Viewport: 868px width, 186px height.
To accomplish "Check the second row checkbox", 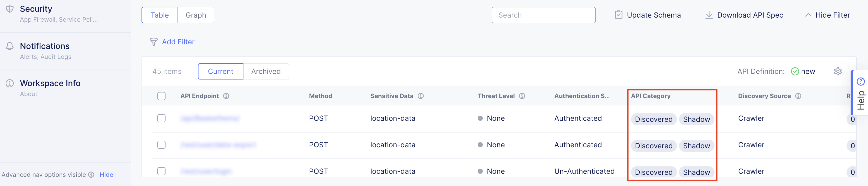I will pos(161,145).
